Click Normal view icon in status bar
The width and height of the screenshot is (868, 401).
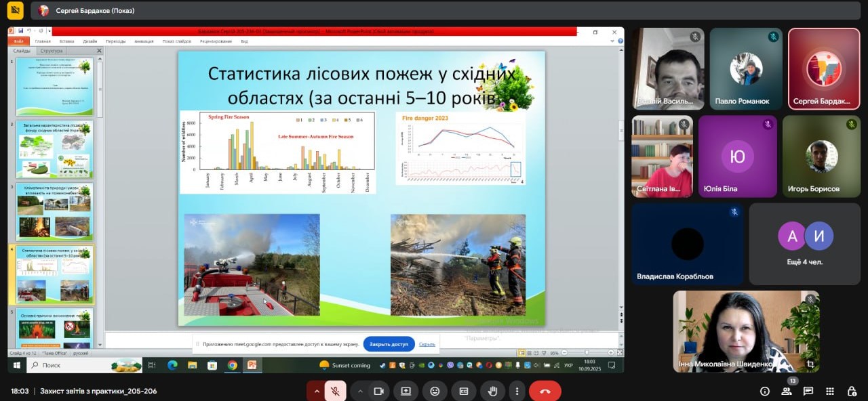coord(521,353)
